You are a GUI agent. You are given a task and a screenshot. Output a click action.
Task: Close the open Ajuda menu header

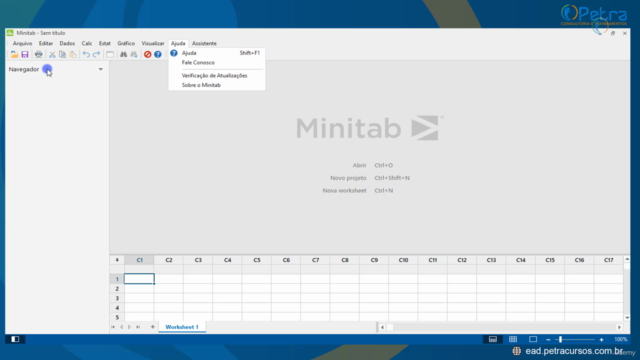(x=178, y=43)
